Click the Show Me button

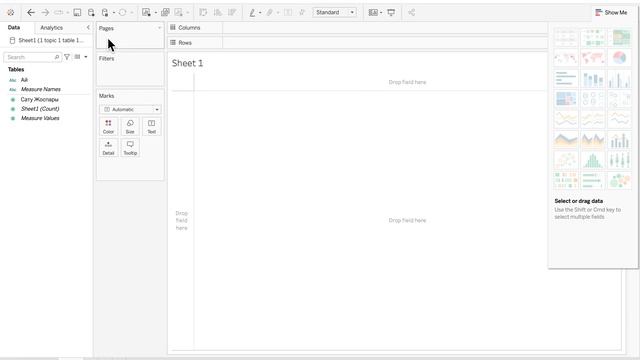[611, 13]
